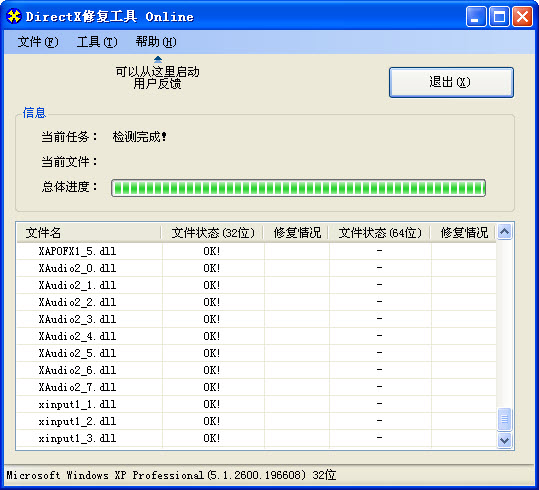Screen dimensions: 539x490
Task: Select the XAudio2_0.dll row
Action: [256, 268]
